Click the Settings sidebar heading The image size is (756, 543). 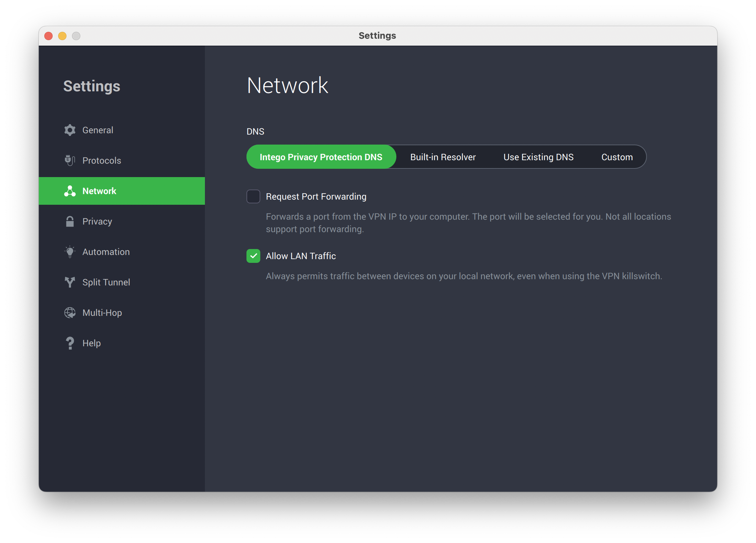pyautogui.click(x=92, y=86)
